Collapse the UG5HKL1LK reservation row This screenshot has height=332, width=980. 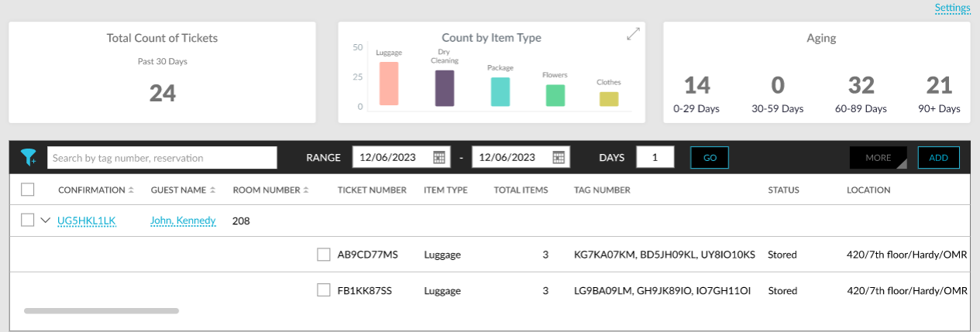click(46, 221)
